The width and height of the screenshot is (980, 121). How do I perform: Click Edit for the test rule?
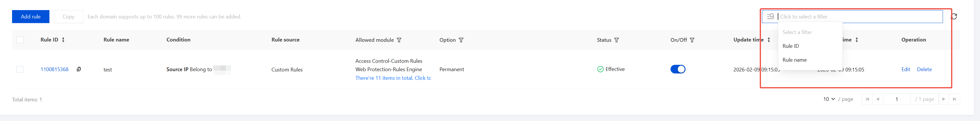pos(905,69)
